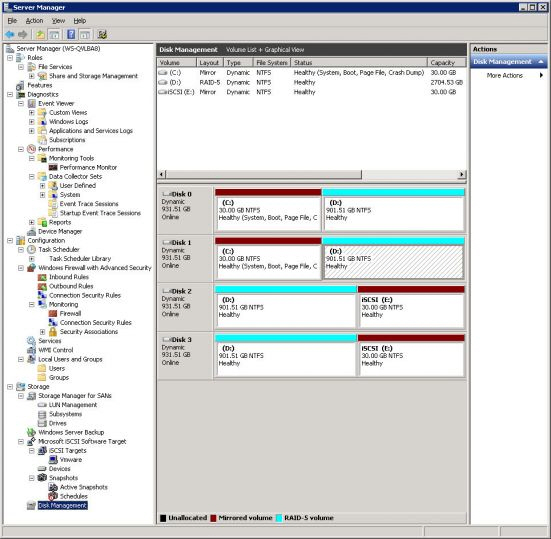Select the Active Snapshots item

(83, 487)
